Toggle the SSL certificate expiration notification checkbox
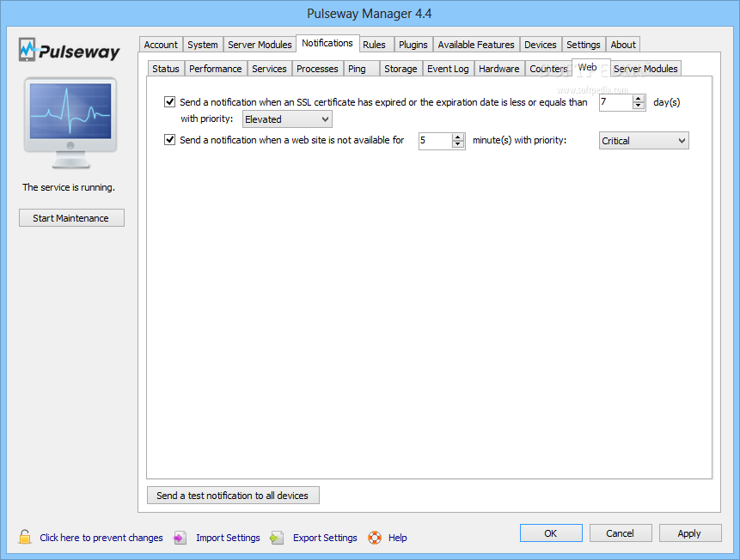This screenshot has width=740, height=560. (x=170, y=102)
